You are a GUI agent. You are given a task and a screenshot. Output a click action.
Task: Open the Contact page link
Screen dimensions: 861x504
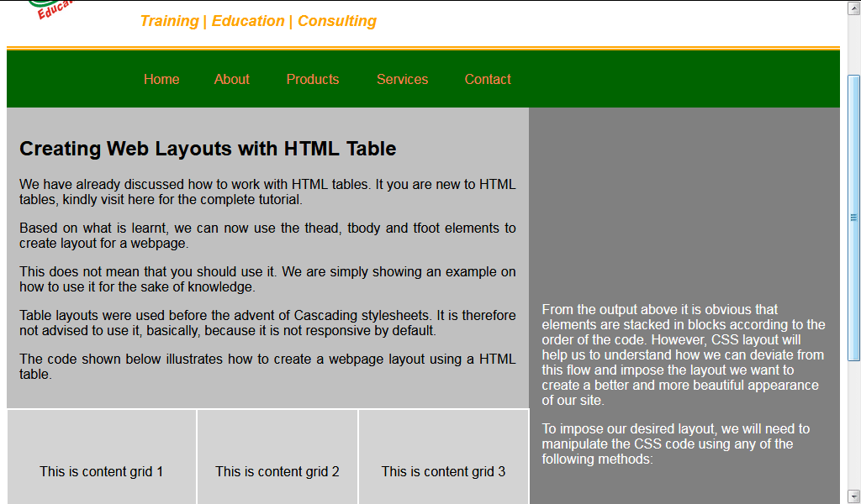[x=488, y=79]
